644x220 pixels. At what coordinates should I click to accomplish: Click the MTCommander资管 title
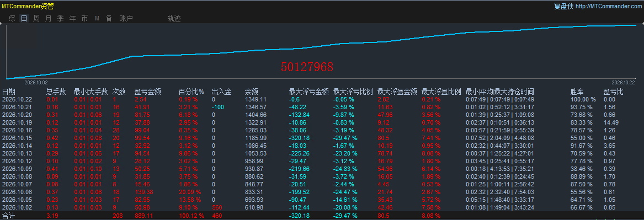coord(28,6)
